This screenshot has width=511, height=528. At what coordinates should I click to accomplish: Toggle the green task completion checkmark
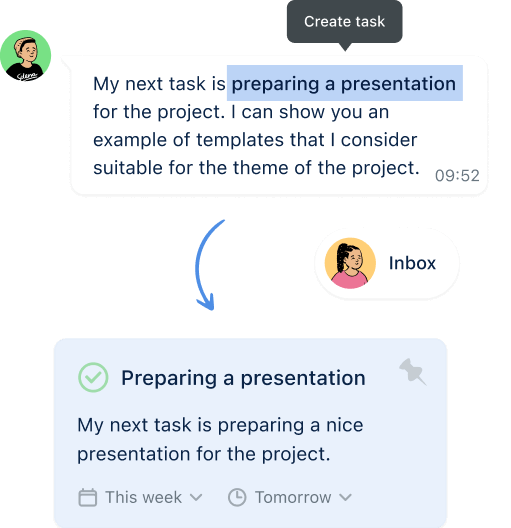[x=93, y=377]
